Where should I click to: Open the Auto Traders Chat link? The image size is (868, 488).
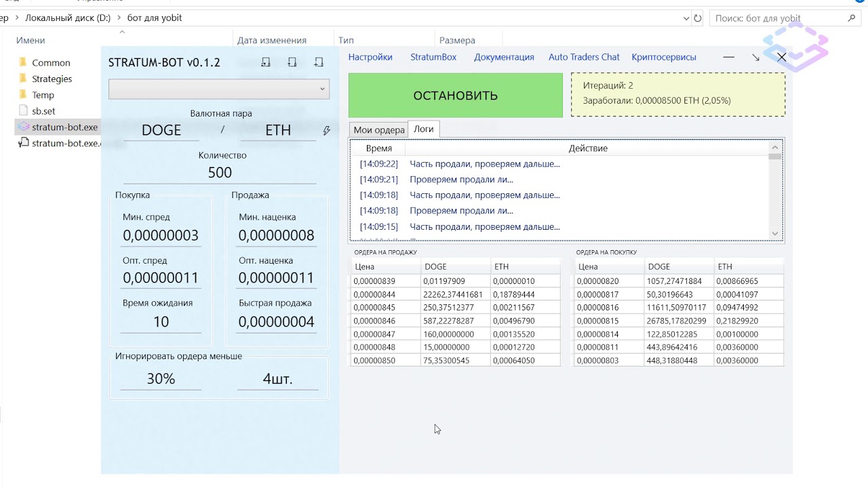[584, 57]
